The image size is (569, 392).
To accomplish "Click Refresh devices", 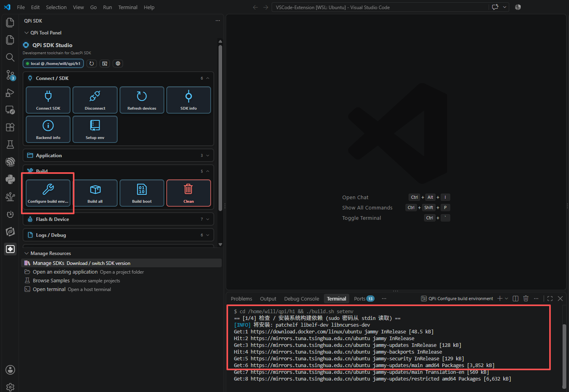I will [142, 100].
